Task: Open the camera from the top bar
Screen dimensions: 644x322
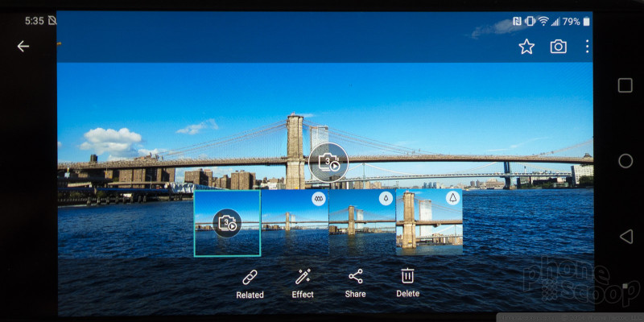Action: point(558,47)
